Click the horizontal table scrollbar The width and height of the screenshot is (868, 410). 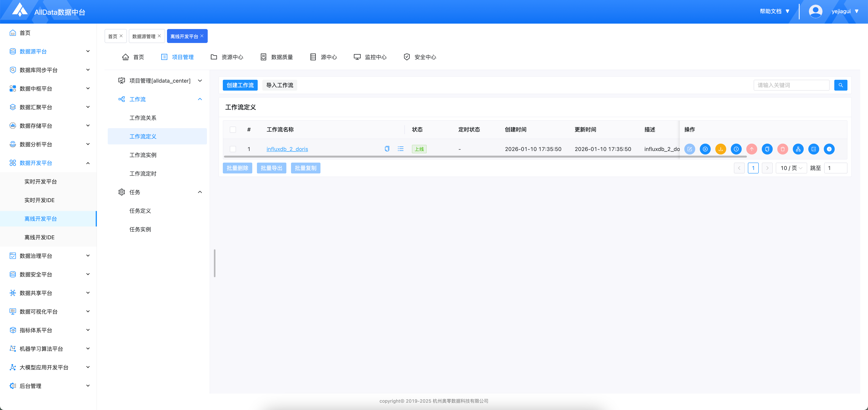coord(485,157)
